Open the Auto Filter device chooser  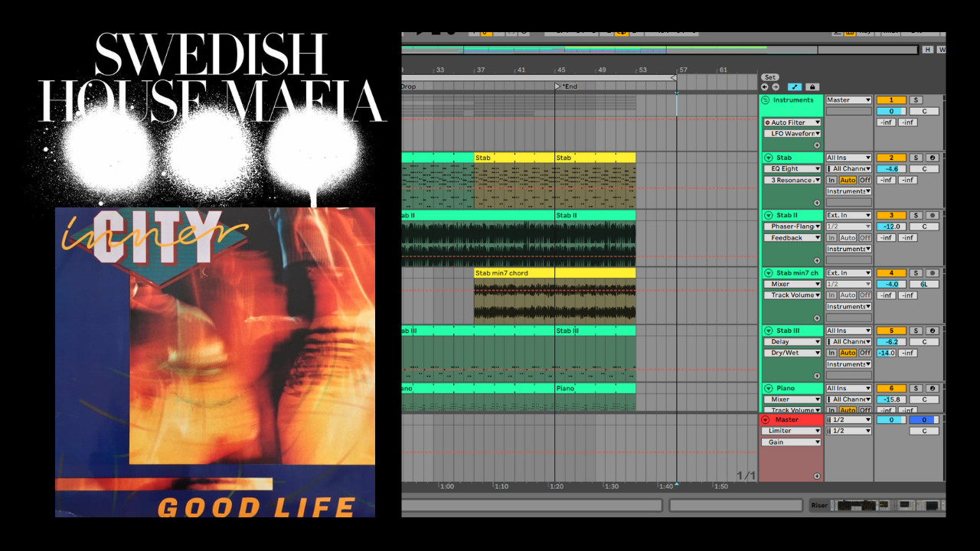792,122
